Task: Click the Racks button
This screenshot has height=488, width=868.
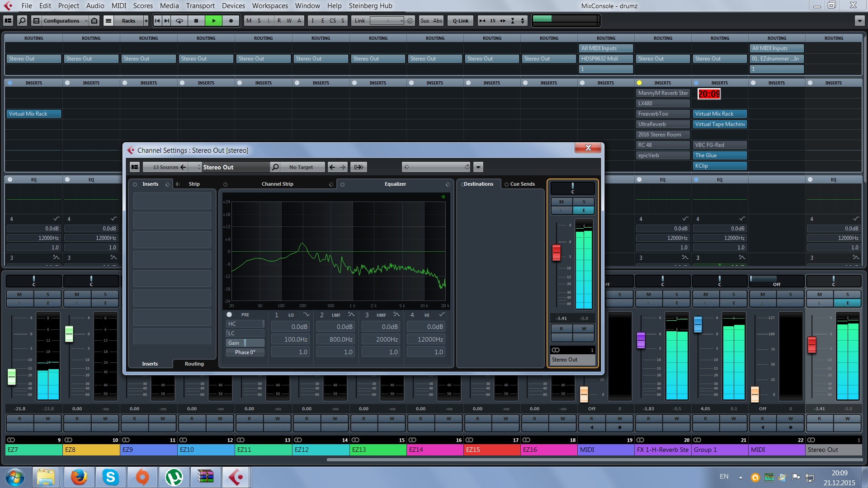Action: point(128,21)
